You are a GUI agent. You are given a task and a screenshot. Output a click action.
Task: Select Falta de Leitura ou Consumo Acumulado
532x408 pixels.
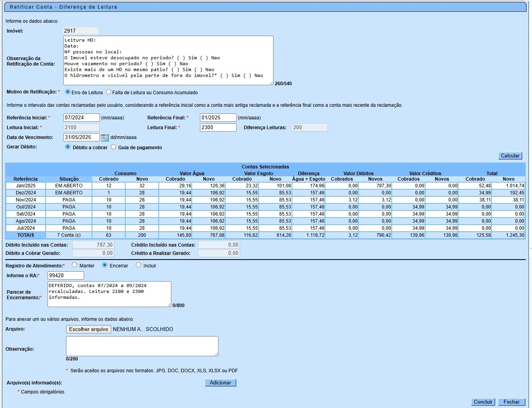click(x=109, y=92)
